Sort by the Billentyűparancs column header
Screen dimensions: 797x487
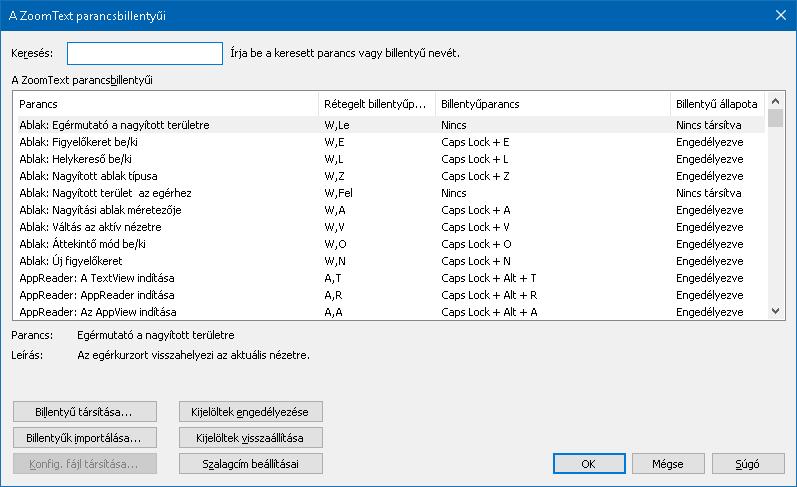[x=553, y=104]
